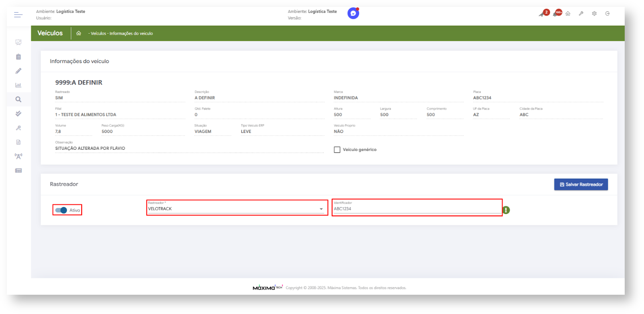The width and height of the screenshot is (644, 314).
Task: Click Salvar Rastreador button
Action: tap(580, 184)
